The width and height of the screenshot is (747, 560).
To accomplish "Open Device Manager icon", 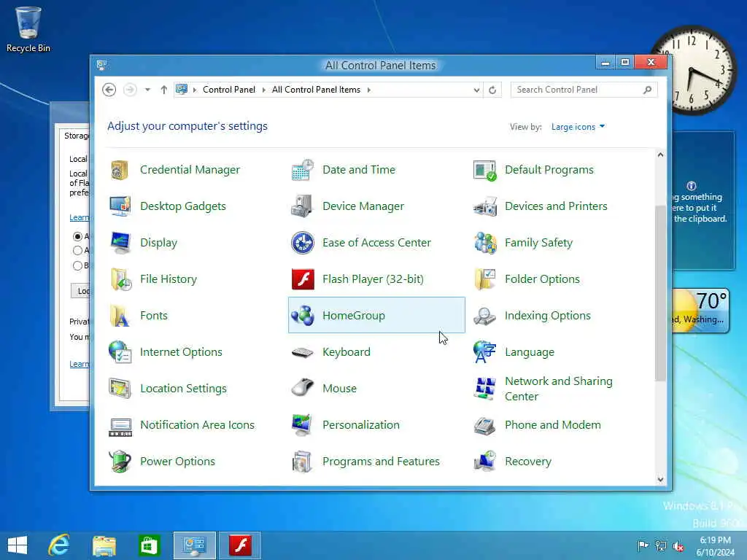I will pos(303,206).
